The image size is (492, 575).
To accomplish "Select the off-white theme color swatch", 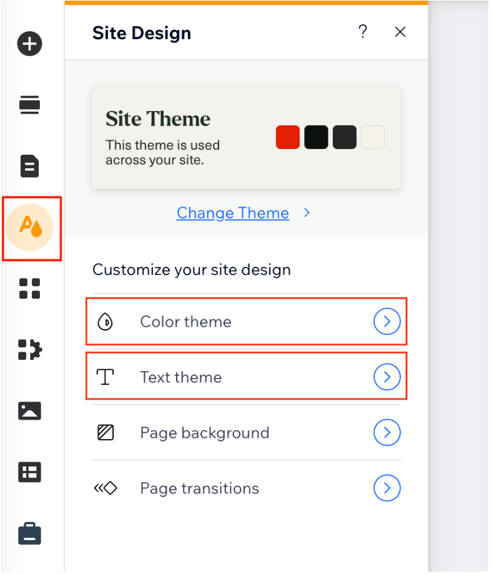I will coord(374,138).
